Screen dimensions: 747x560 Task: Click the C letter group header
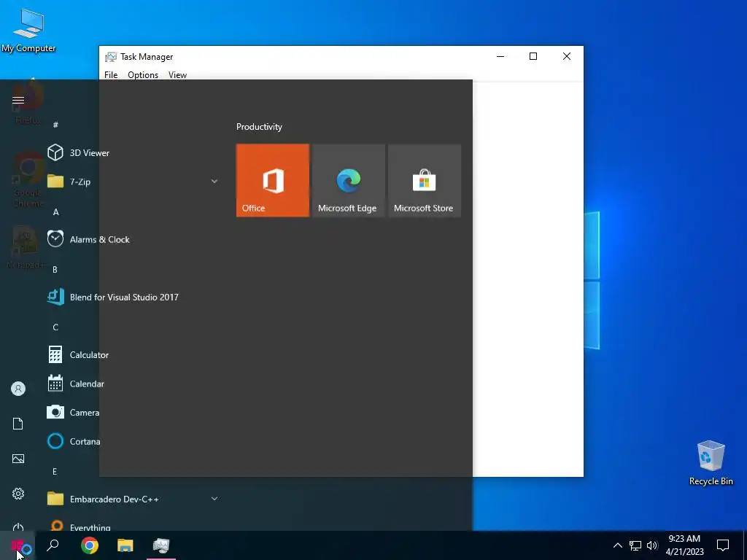(55, 327)
